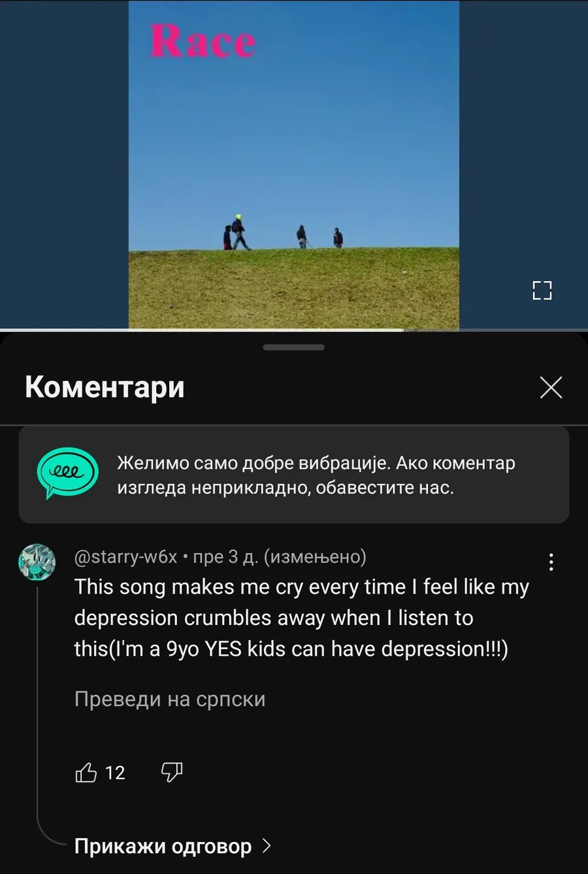588x874 pixels.
Task: Seek using the video progress bar
Action: 294,330
